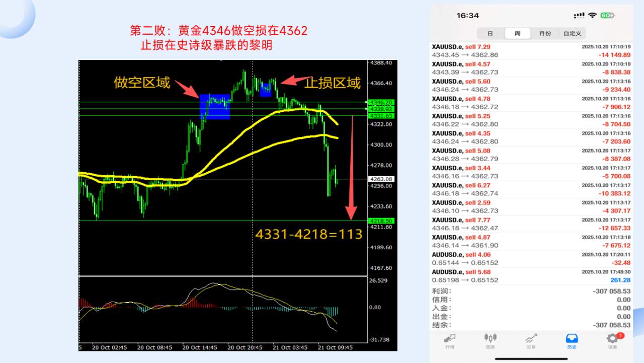
Task: Tap the Wi-Fi icon in the status bar
Action: (592, 16)
